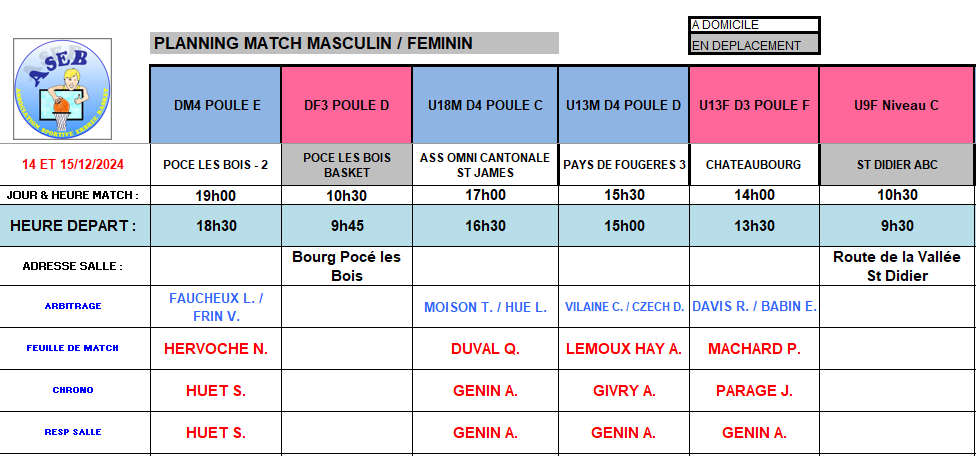
Task: Select the Route de la Vallée St Didier cell
Action: [x=896, y=266]
